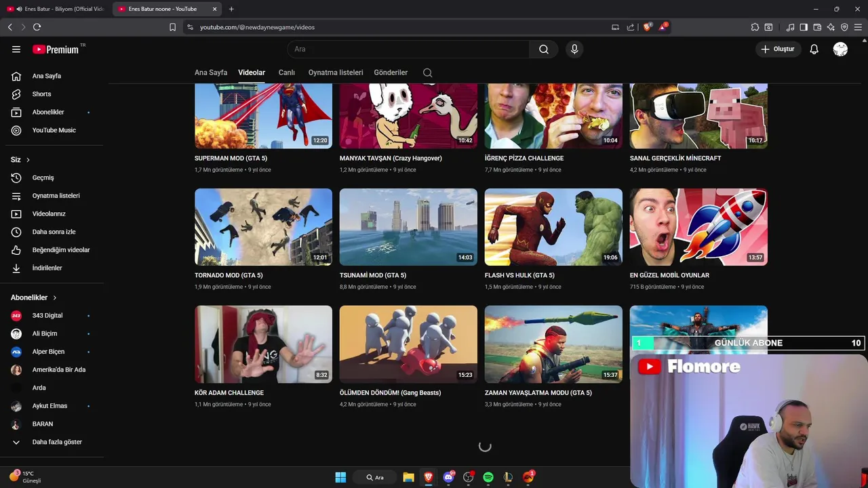Select the Videolar channel tab
868x488 pixels.
click(x=252, y=73)
